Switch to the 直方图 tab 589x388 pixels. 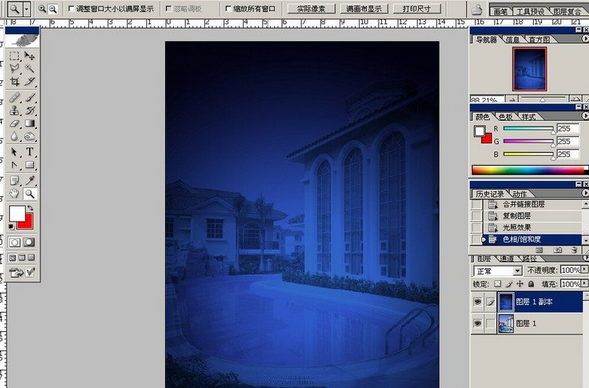pyautogui.click(x=539, y=39)
